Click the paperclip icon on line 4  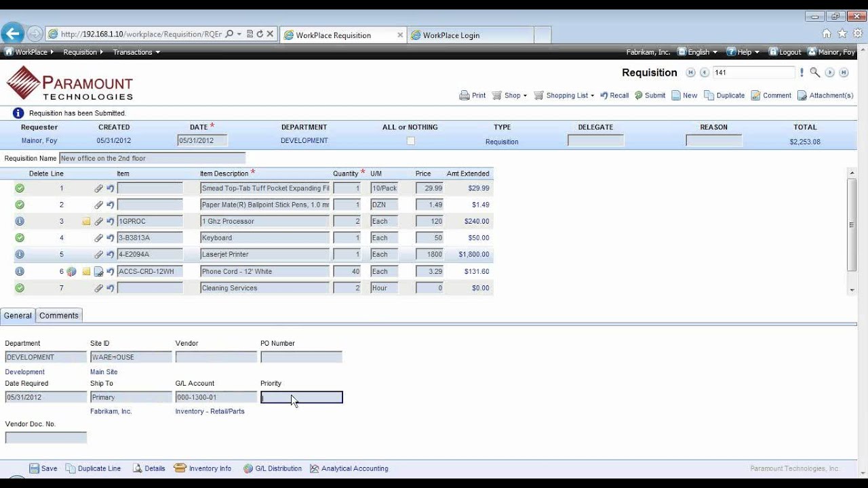98,238
